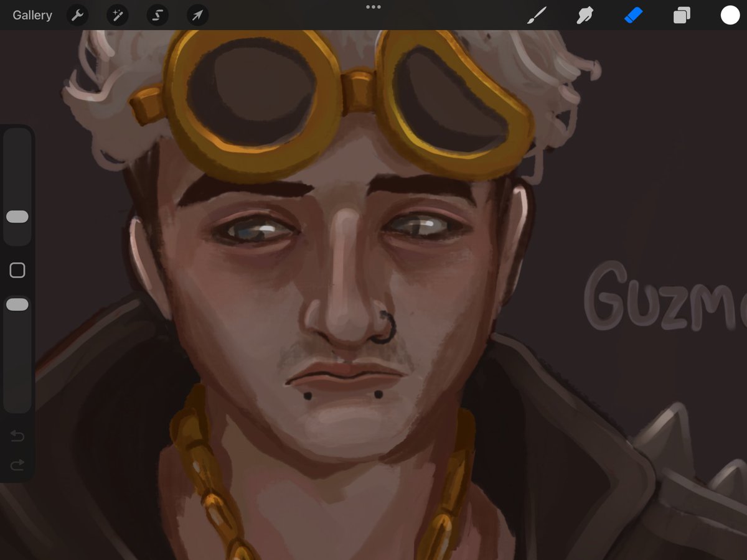Viewport: 747px width, 560px height.
Task: Tap the square Modify button in sidebar
Action: tap(17, 270)
